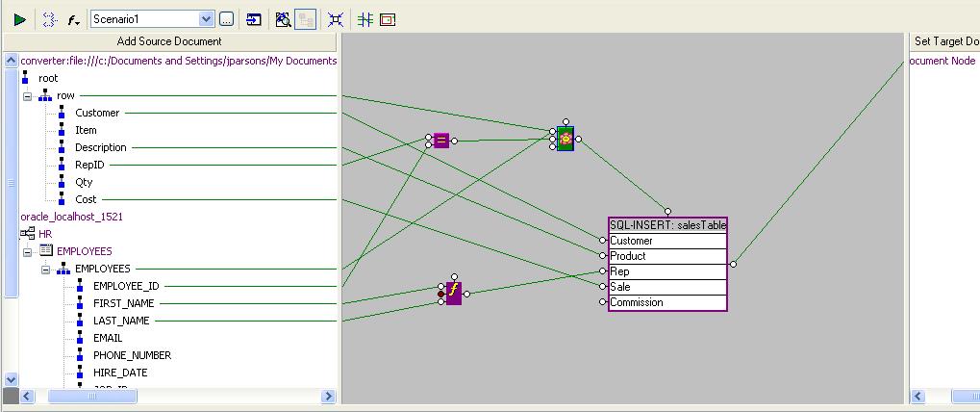Select the green filter node with gear

[565, 139]
